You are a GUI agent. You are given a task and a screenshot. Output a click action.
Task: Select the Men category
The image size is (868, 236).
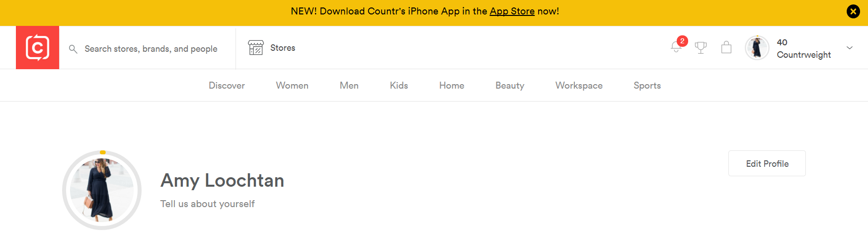point(349,86)
